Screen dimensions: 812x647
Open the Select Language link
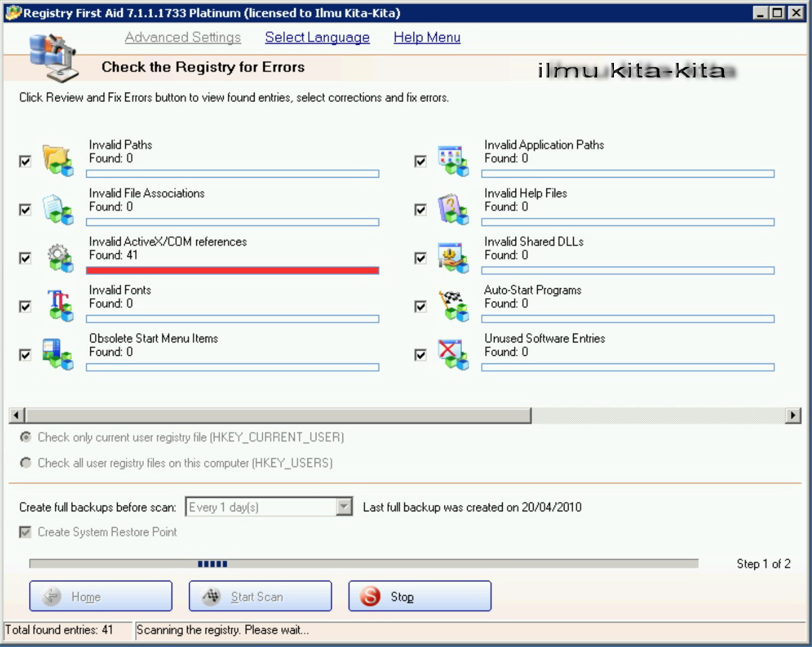(x=317, y=37)
